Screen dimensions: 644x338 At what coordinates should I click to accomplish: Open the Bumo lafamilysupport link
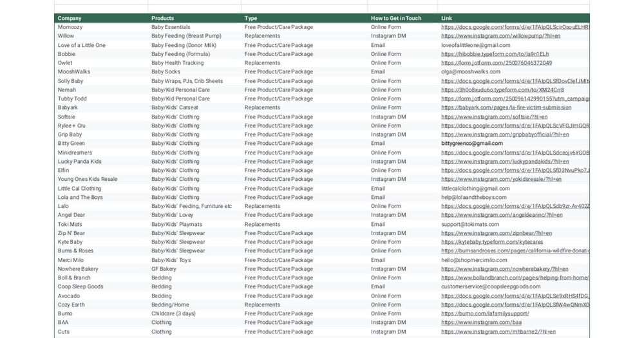click(x=485, y=314)
